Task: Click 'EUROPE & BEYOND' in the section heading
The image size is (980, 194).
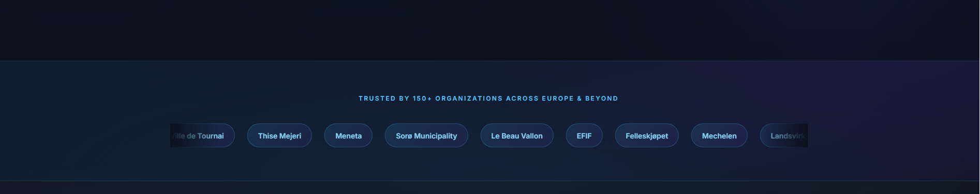Action: click(580, 99)
